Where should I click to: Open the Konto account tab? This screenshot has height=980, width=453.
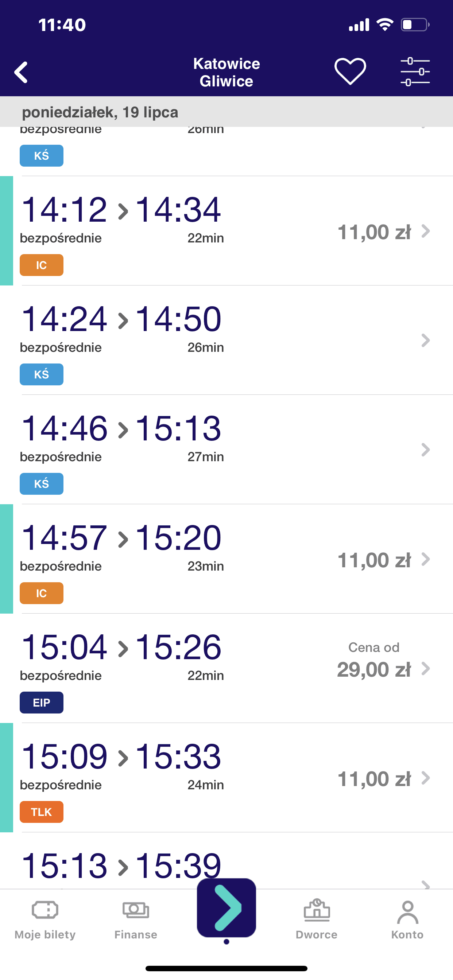coord(407,920)
